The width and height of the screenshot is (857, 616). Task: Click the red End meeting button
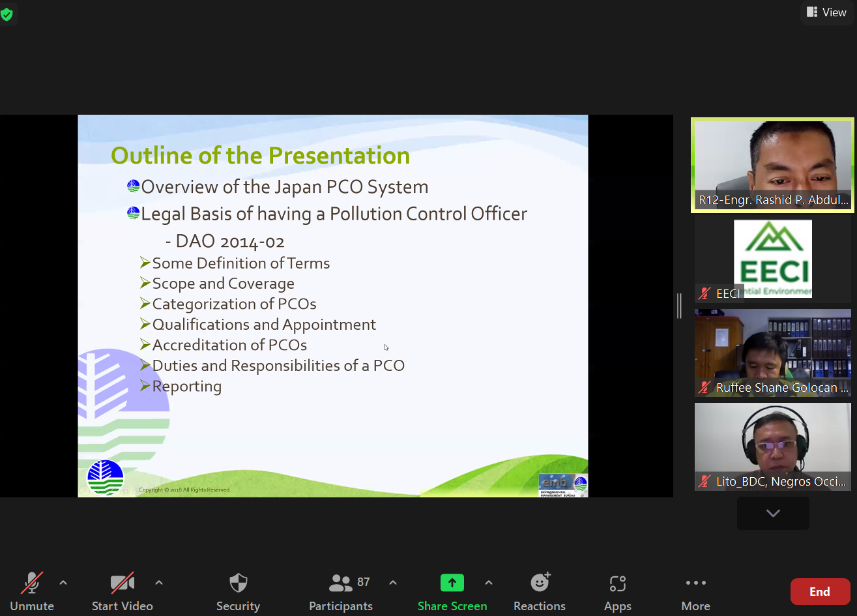coord(820,592)
